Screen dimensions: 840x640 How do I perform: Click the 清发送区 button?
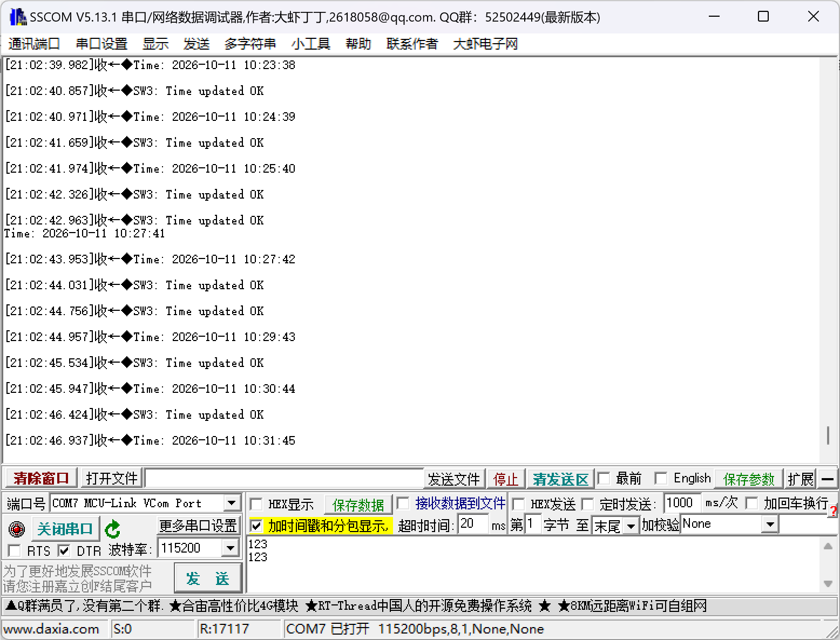click(x=560, y=479)
